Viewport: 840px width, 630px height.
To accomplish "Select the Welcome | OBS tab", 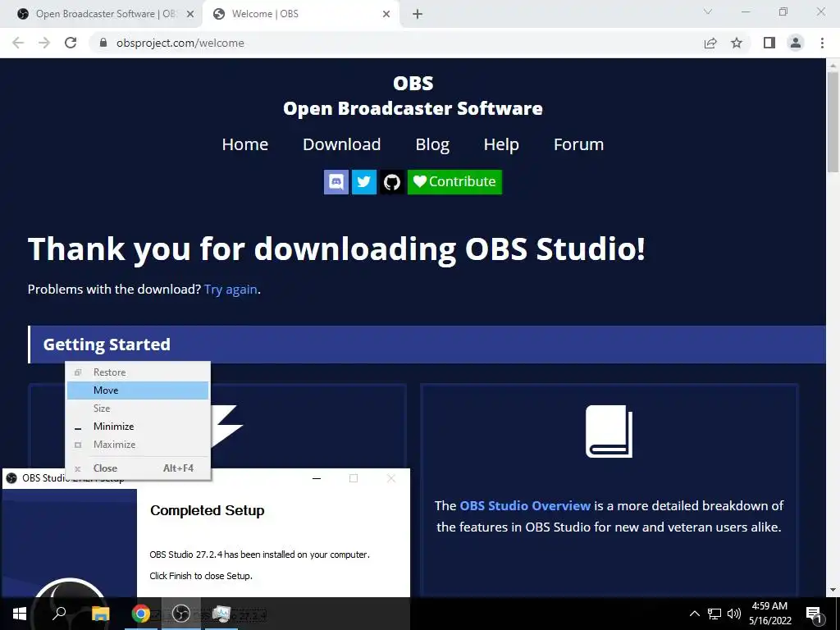I will click(x=300, y=14).
